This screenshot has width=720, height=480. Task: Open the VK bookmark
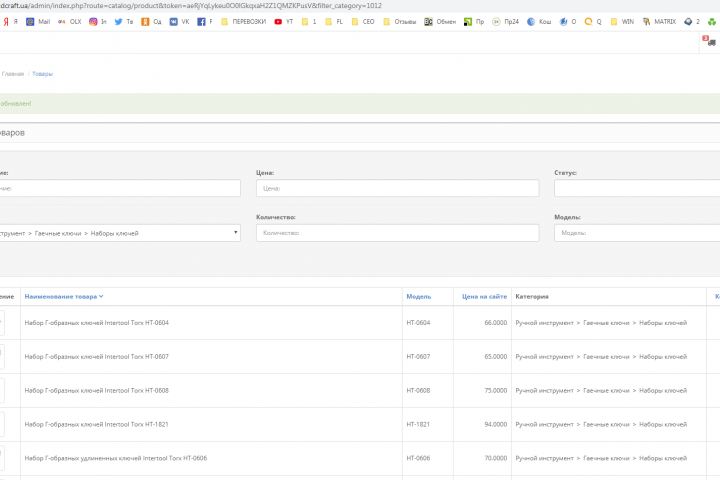tap(180, 22)
